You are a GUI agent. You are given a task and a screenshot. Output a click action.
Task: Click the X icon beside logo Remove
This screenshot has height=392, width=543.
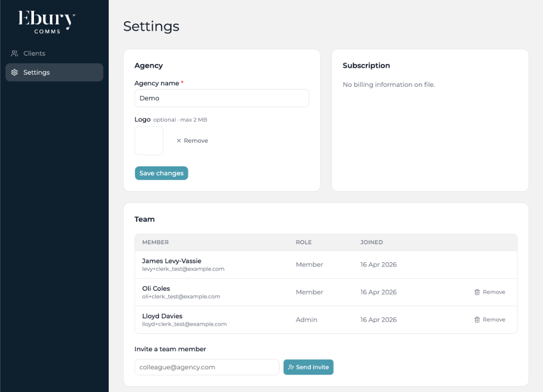click(x=179, y=140)
